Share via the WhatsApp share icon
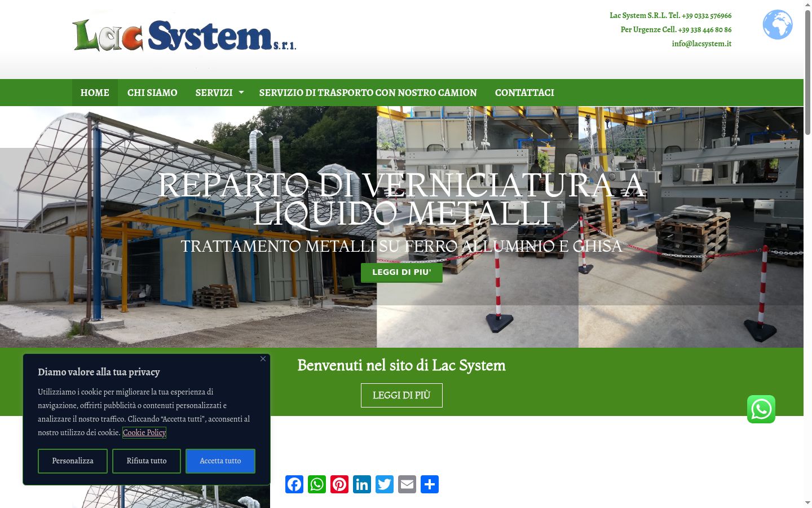Image resolution: width=812 pixels, height=508 pixels. click(x=317, y=484)
